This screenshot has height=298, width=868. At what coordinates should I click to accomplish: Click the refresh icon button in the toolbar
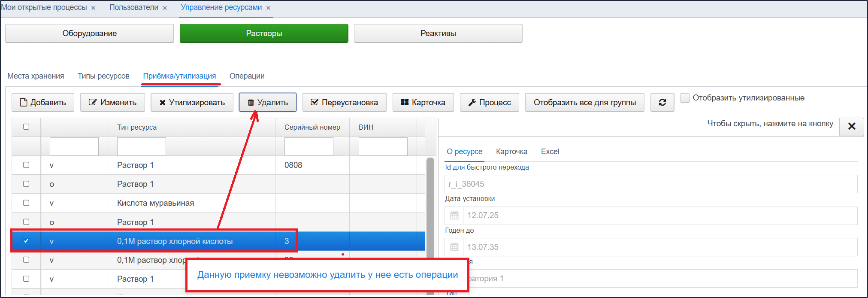coord(662,103)
